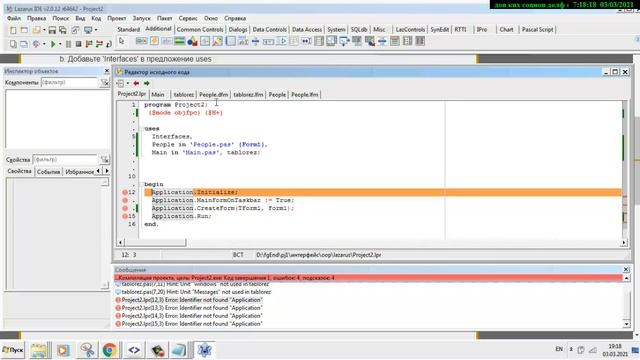
Task: Open the Проект menu
Action: coord(117,18)
